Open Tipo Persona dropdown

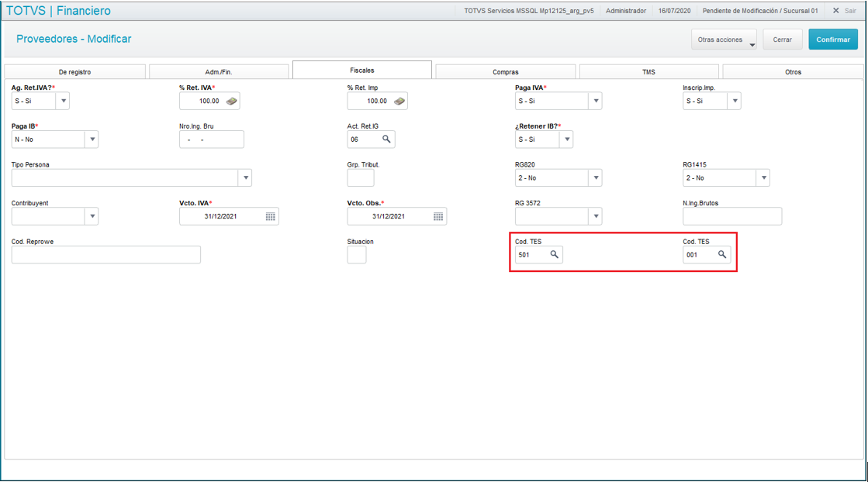pyautogui.click(x=245, y=178)
